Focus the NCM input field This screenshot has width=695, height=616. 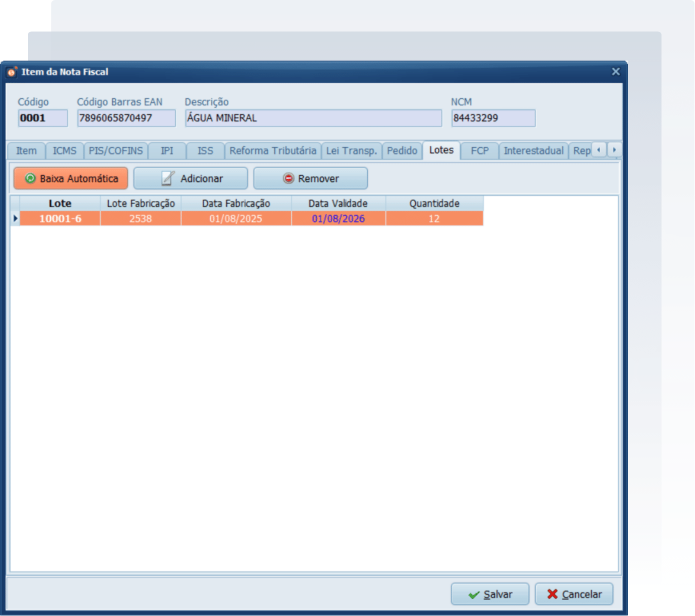[x=492, y=118]
